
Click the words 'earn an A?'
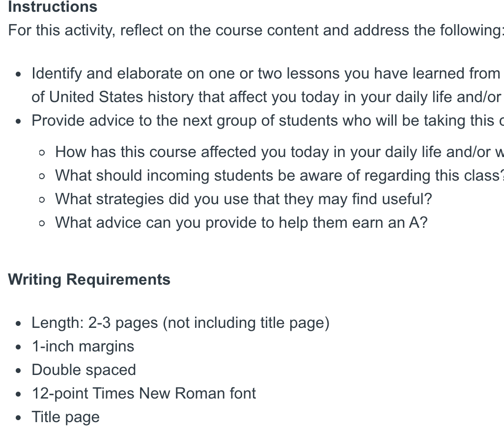click(390, 223)
